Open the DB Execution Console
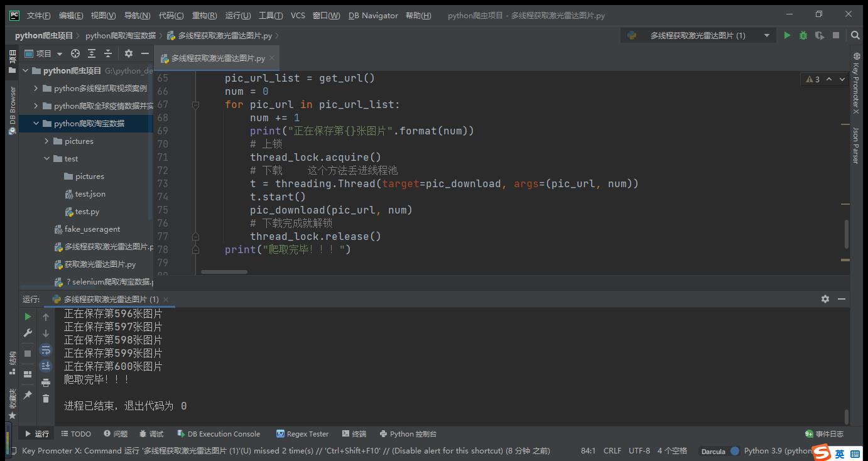 coord(219,434)
